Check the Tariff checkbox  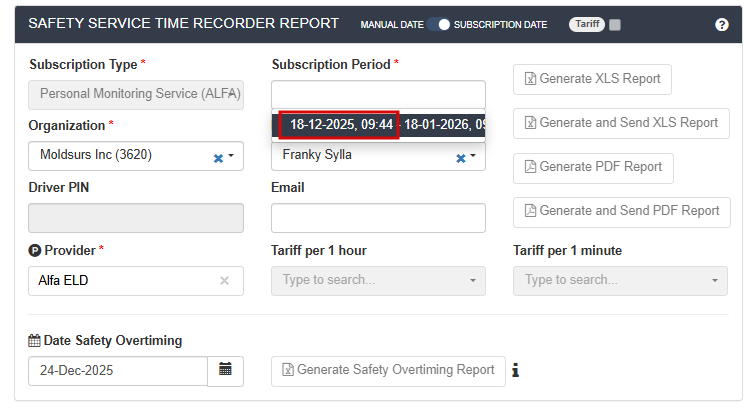615,25
